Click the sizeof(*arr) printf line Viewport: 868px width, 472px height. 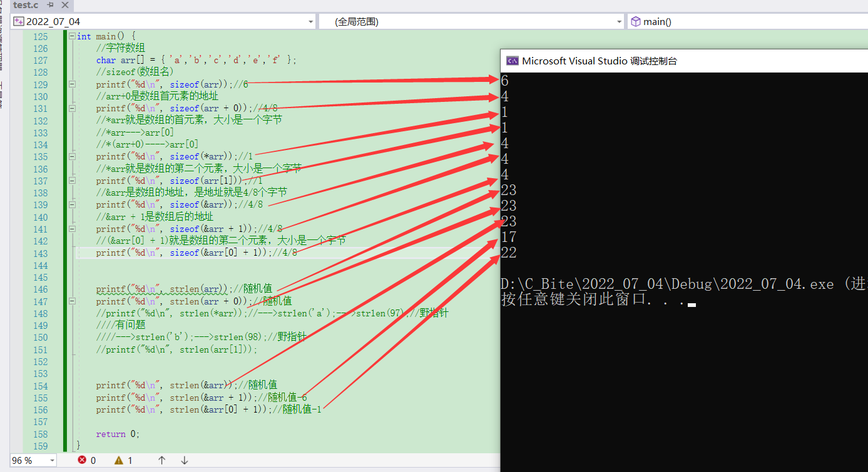click(x=175, y=157)
